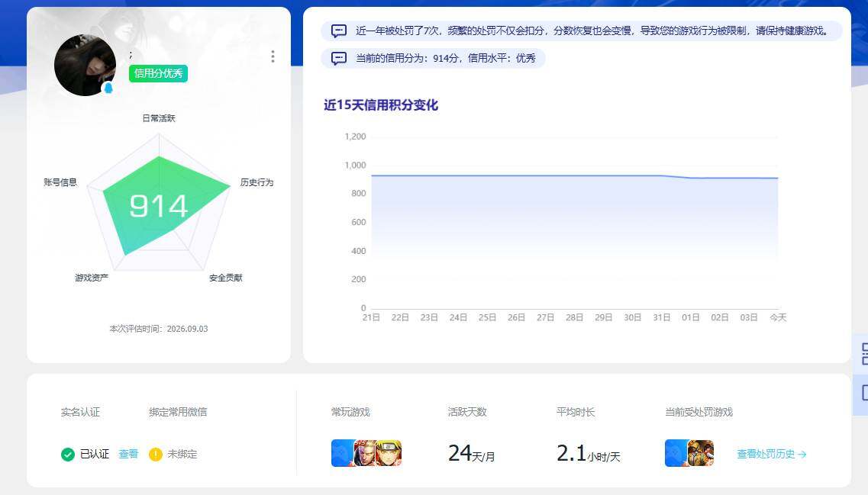Click the 1,000 y-axis value
The height and width of the screenshot is (495, 868).
pyautogui.click(x=355, y=166)
